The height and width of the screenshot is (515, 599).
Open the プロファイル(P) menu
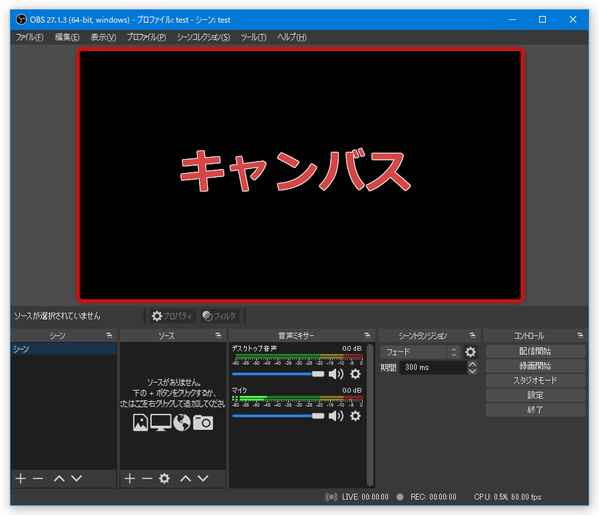tap(146, 37)
